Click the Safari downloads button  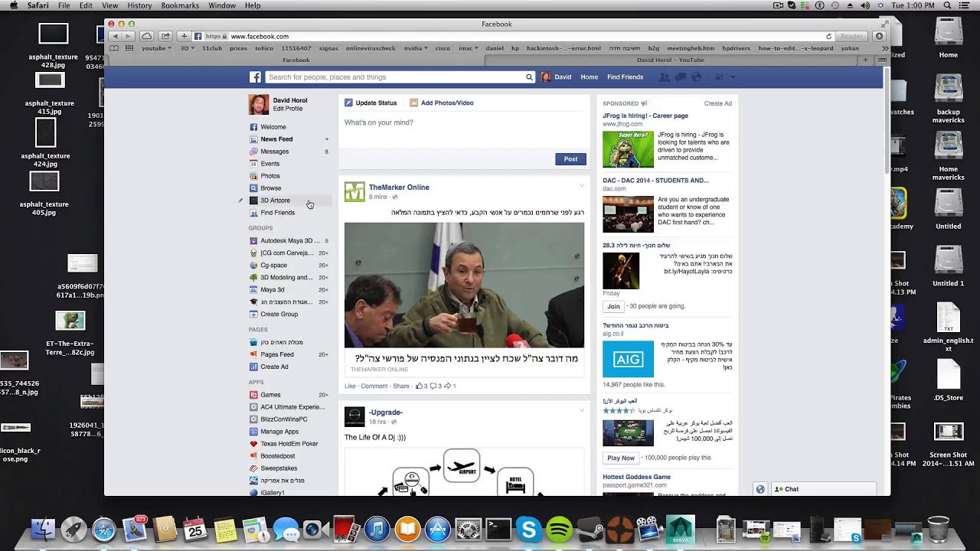pyautogui.click(x=879, y=36)
